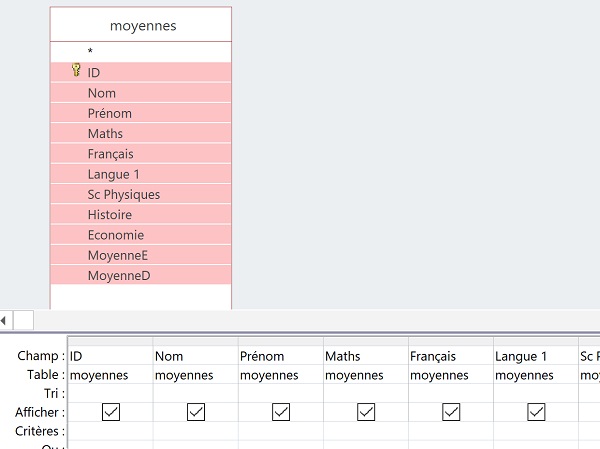This screenshot has height=449, width=600.
Task: Click the Table cell under the Français column
Action: click(x=451, y=375)
